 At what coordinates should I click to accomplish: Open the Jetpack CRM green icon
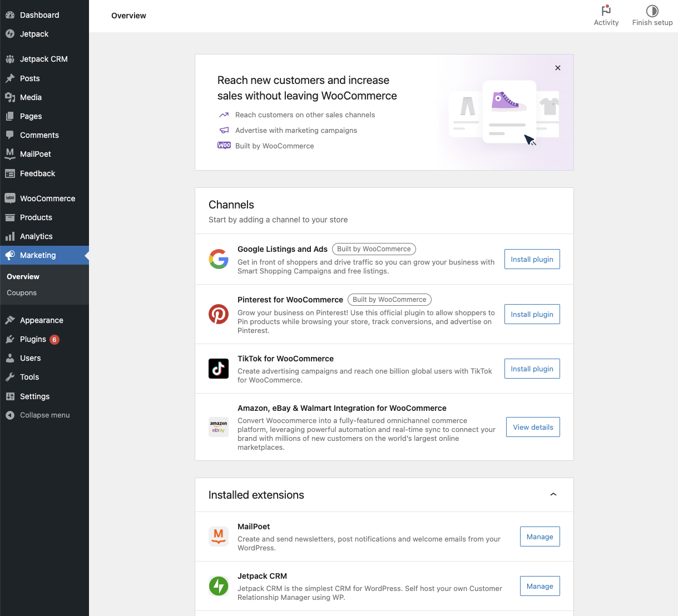point(219,586)
